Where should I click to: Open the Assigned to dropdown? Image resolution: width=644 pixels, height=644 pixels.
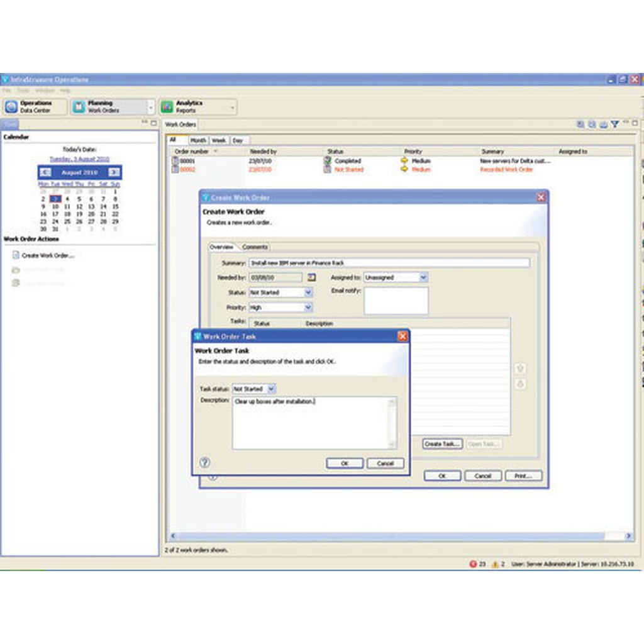[x=423, y=277]
